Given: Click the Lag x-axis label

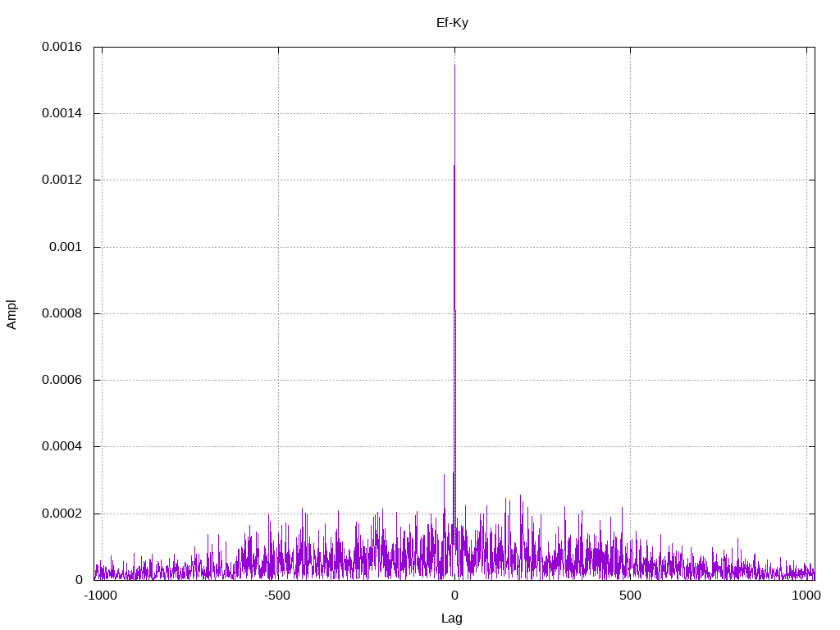Looking at the screenshot, I should tap(452, 619).
